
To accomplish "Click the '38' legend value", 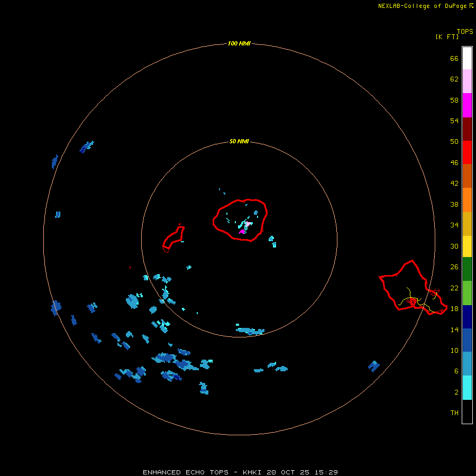I will 454,204.
